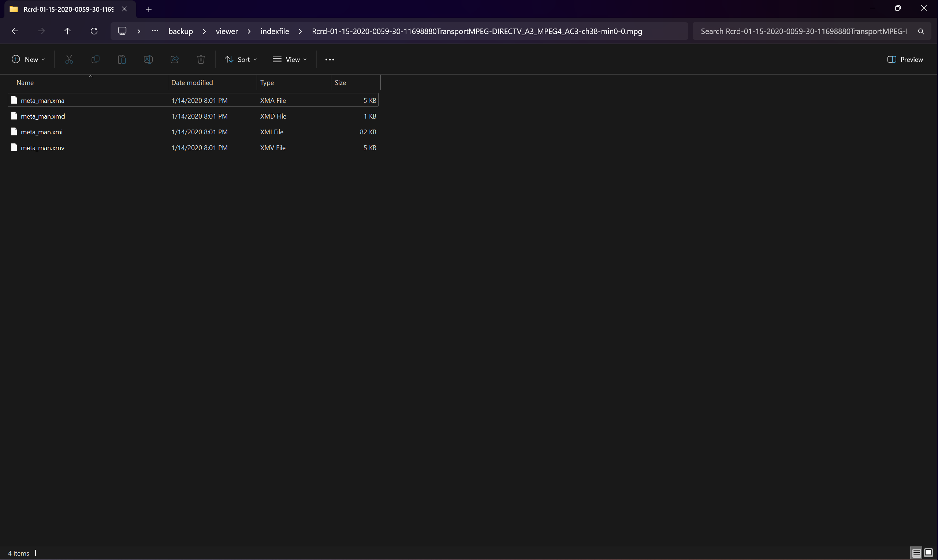Add a new tab with plus button

click(x=149, y=9)
